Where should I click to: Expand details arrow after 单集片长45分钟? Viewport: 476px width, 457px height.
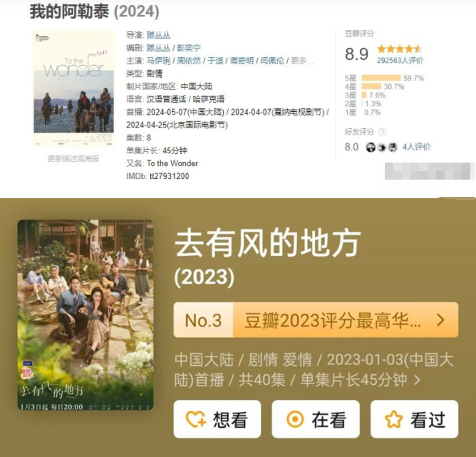pos(418,380)
